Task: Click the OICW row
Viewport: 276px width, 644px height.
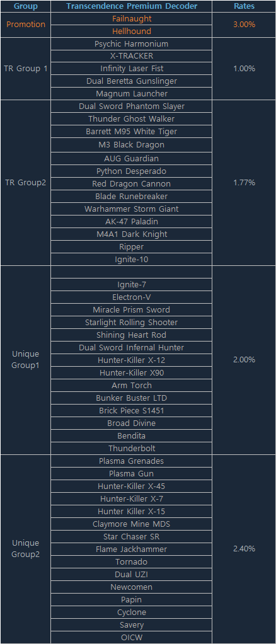Action: click(x=132, y=638)
